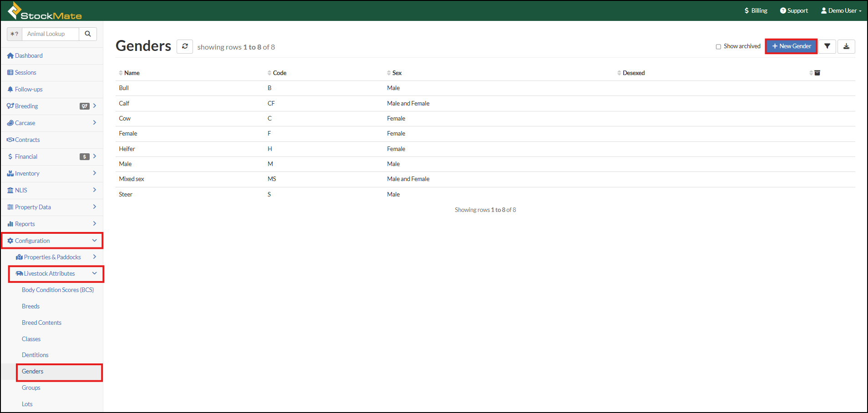Sort the table by Code column
868x413 pixels.
click(x=279, y=73)
